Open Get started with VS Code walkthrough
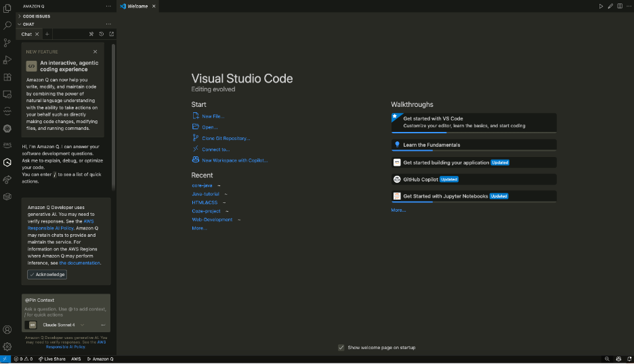This screenshot has width=634, height=364. 474,123
